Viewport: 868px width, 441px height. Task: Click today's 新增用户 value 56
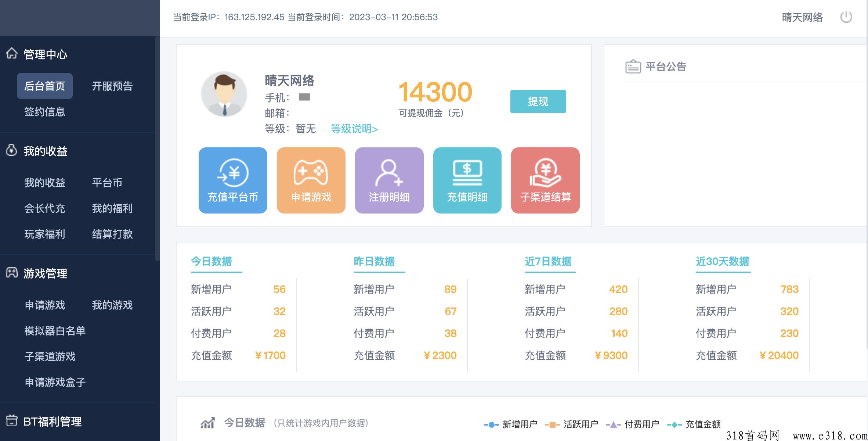[279, 289]
